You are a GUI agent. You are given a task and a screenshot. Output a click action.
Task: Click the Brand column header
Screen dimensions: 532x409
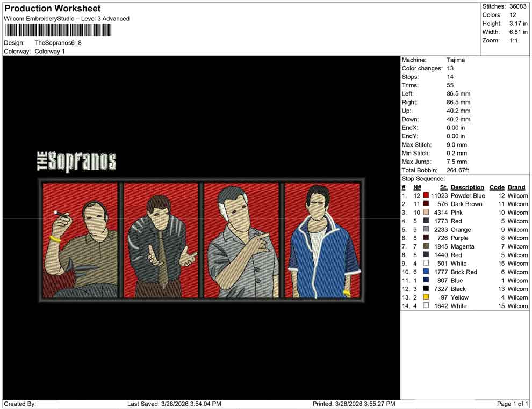pos(516,187)
